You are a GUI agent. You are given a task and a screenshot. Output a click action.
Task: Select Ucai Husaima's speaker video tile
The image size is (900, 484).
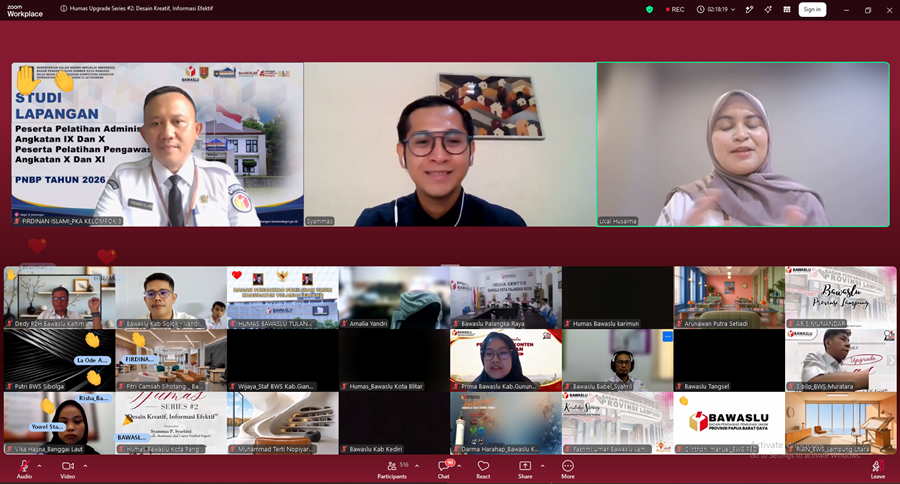[743, 144]
